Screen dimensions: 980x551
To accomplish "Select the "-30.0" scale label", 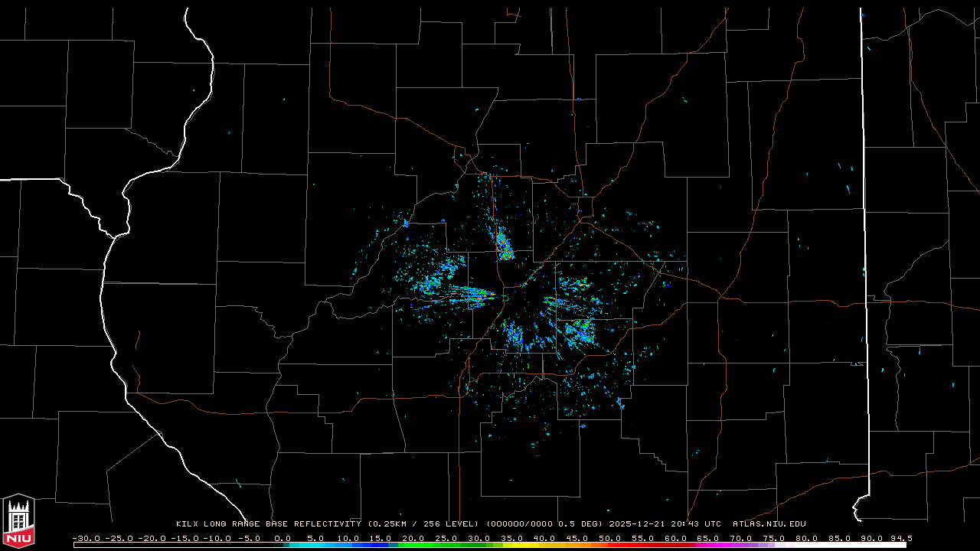I will tap(86, 538).
